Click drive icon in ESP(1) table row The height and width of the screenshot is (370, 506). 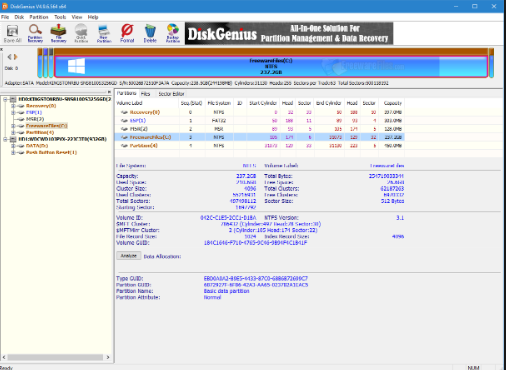tap(124, 121)
